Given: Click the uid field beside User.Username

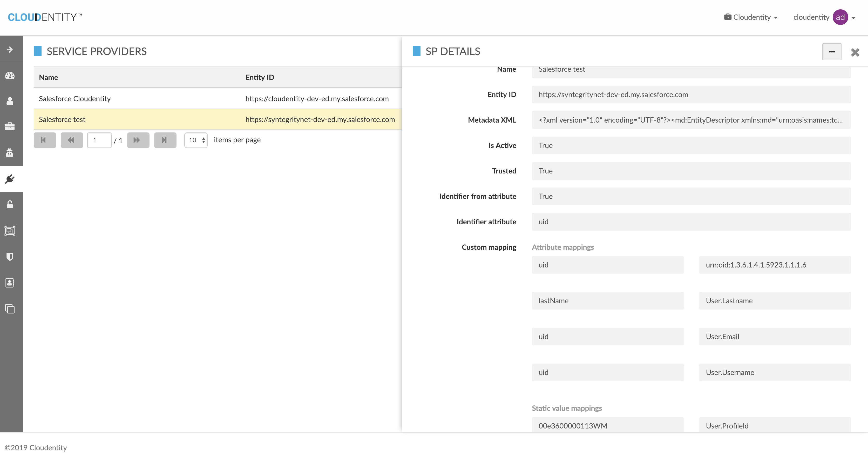Looking at the screenshot, I should [608, 372].
